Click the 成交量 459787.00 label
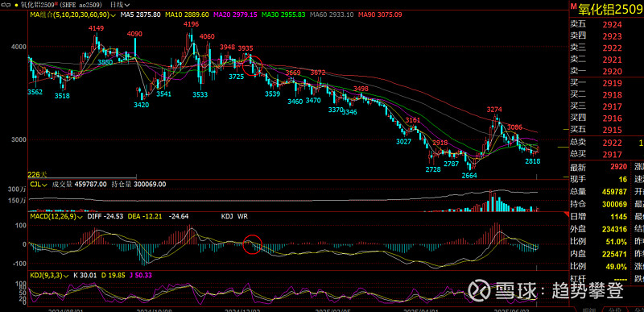Screen dimensions: 644x312 pyautogui.click(x=79, y=184)
